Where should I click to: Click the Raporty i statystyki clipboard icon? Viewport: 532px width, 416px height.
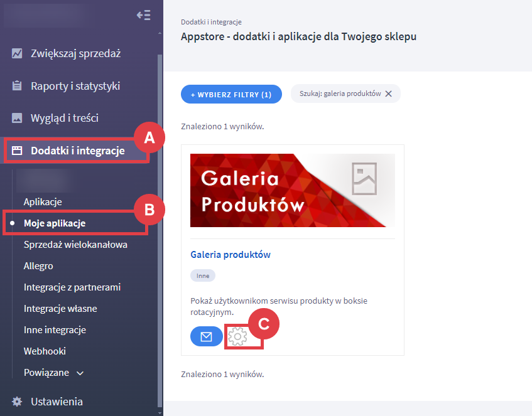point(18,86)
